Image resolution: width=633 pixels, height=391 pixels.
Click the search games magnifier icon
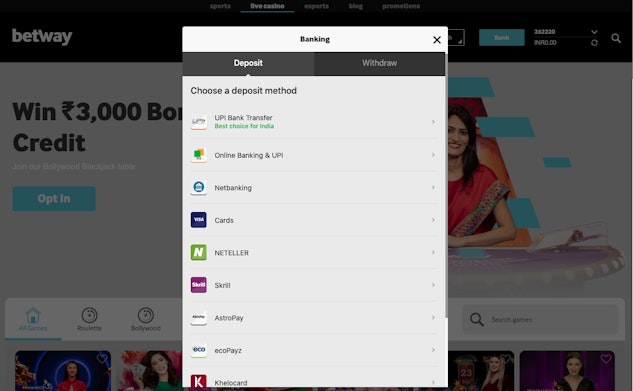click(477, 320)
